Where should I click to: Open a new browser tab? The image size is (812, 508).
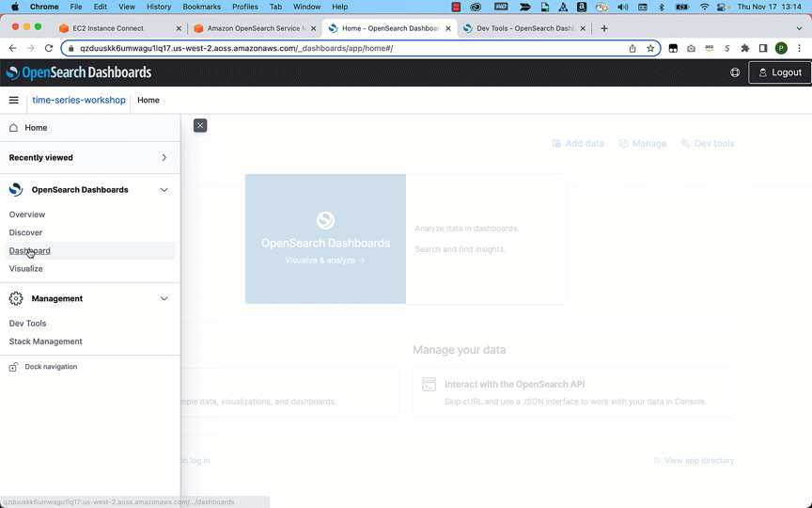tap(603, 28)
